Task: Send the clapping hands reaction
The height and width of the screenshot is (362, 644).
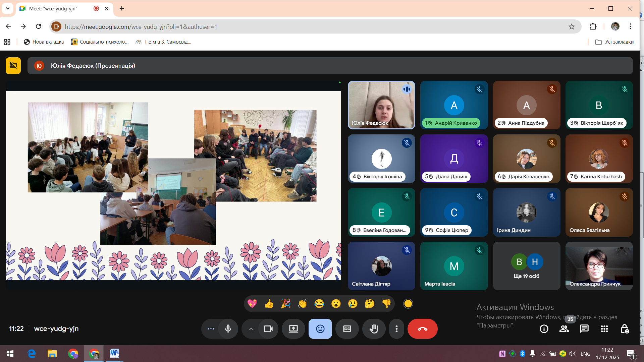Action: (302, 304)
